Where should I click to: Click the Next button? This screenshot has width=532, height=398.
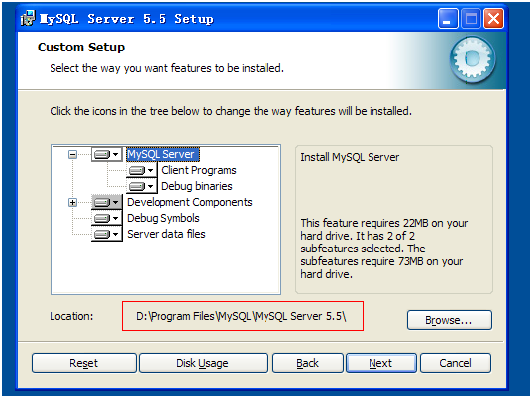381,363
